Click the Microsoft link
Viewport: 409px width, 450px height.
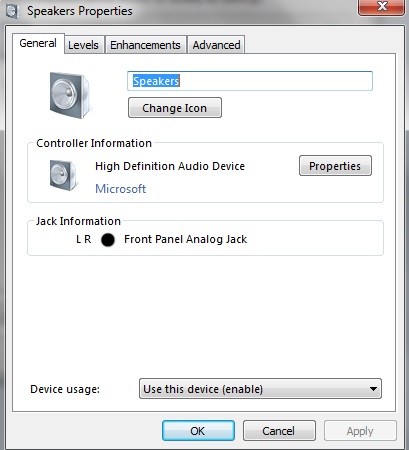[121, 189]
